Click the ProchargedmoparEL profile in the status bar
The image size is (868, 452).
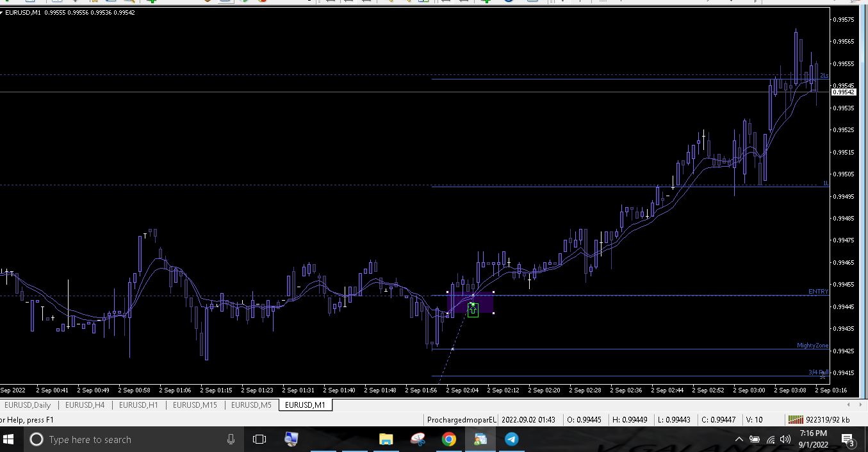(462, 420)
